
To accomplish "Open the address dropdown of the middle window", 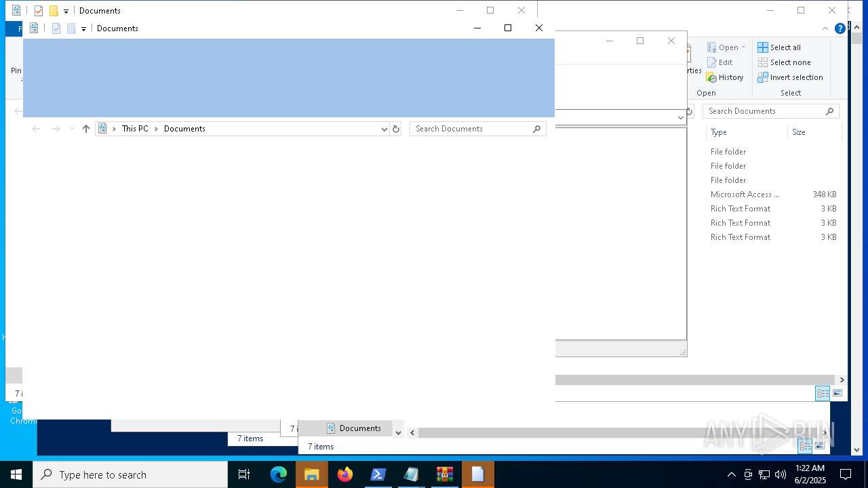I will coord(680,118).
